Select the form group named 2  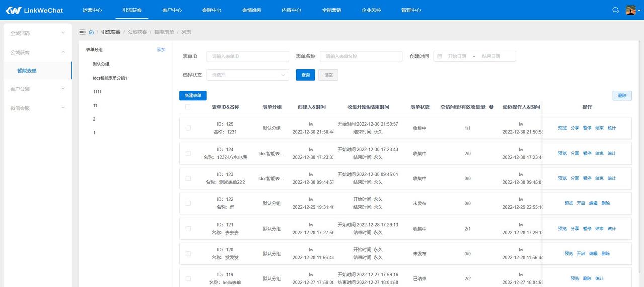pyautogui.click(x=94, y=119)
